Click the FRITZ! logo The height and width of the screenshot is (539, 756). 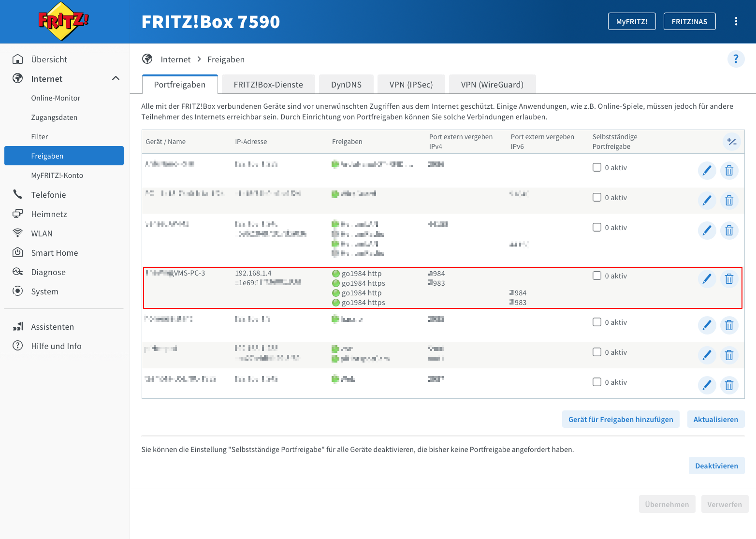[x=63, y=21]
